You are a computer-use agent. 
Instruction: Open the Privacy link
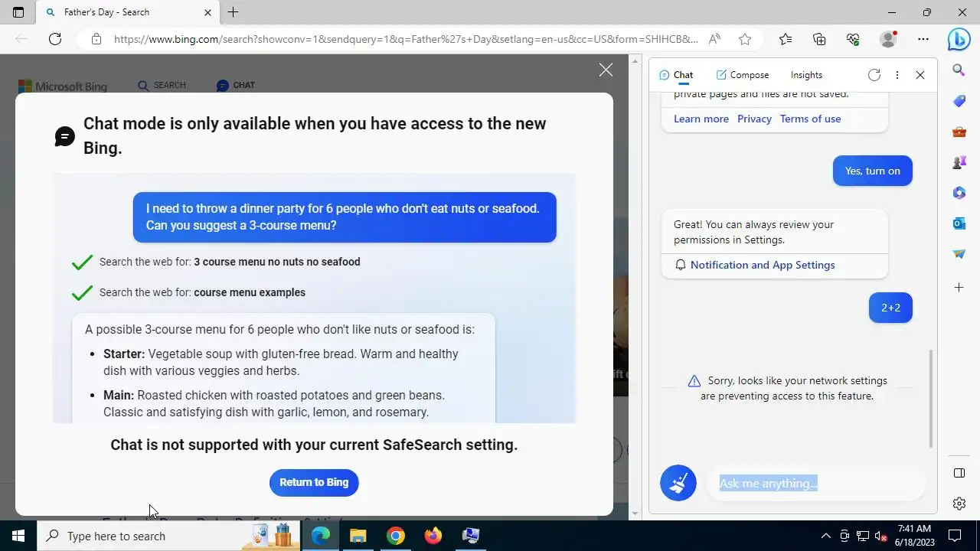click(754, 119)
